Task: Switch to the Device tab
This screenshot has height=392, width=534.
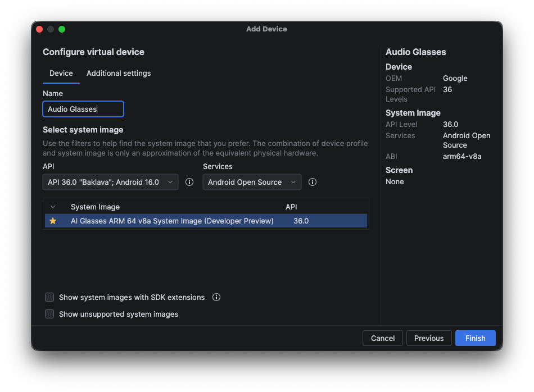Action: coord(61,73)
